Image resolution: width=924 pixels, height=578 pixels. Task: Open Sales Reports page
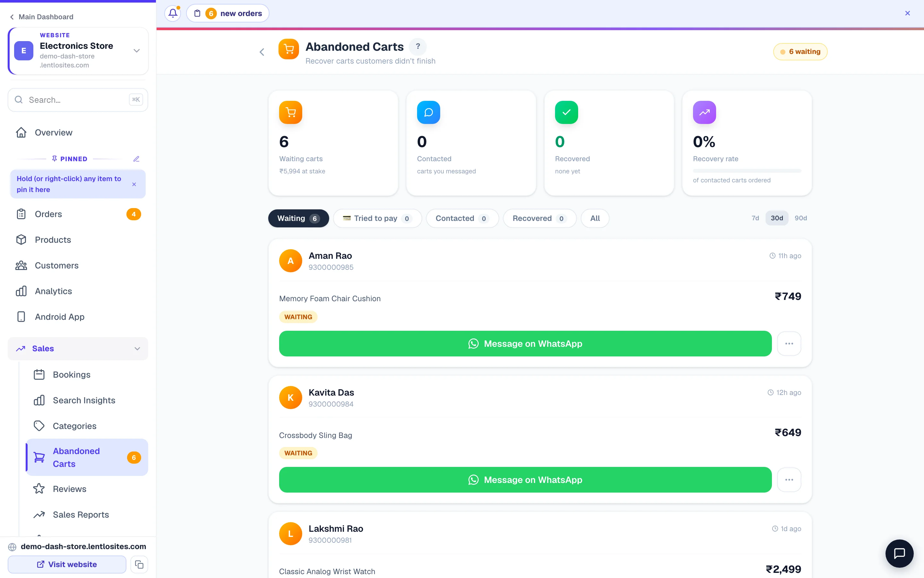(87, 514)
